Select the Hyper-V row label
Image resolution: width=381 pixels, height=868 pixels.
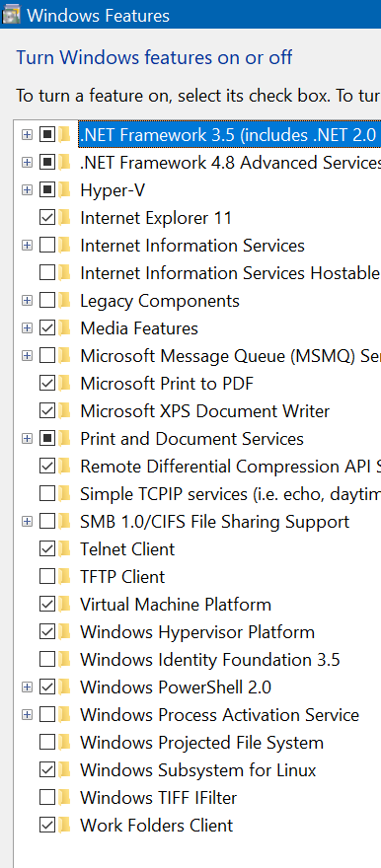click(x=113, y=189)
